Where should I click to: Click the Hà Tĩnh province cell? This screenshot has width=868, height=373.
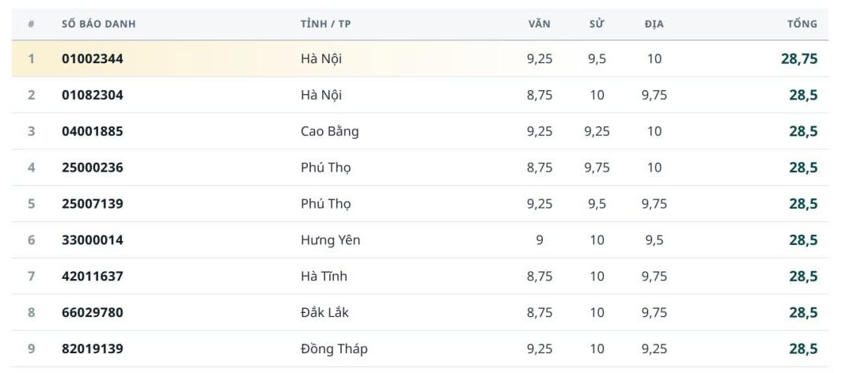324,277
